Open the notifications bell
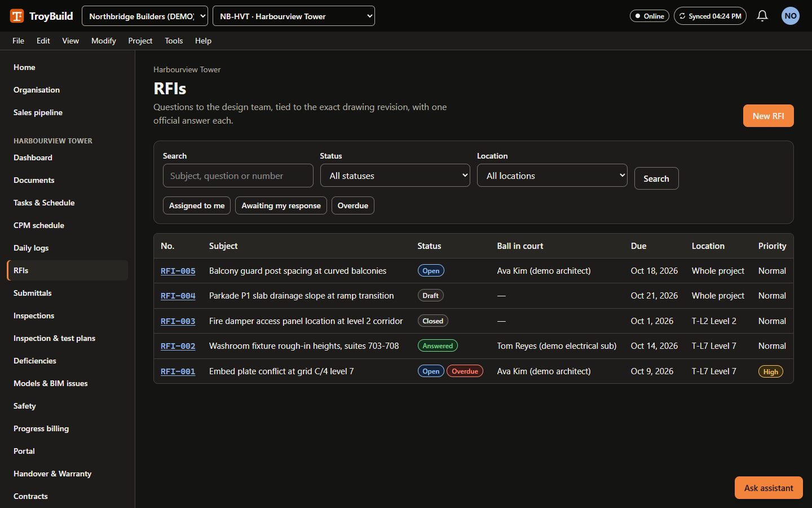This screenshot has width=812, height=508. [762, 16]
